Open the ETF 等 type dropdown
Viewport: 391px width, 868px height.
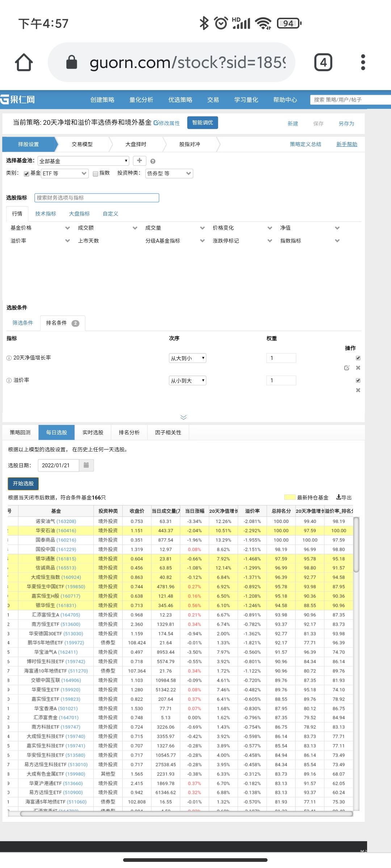click(65, 174)
